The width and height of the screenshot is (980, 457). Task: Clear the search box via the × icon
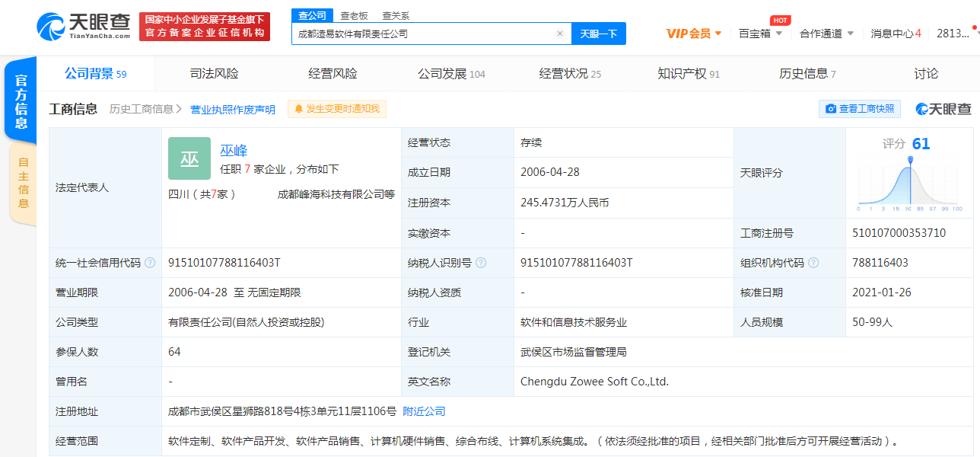point(560,34)
